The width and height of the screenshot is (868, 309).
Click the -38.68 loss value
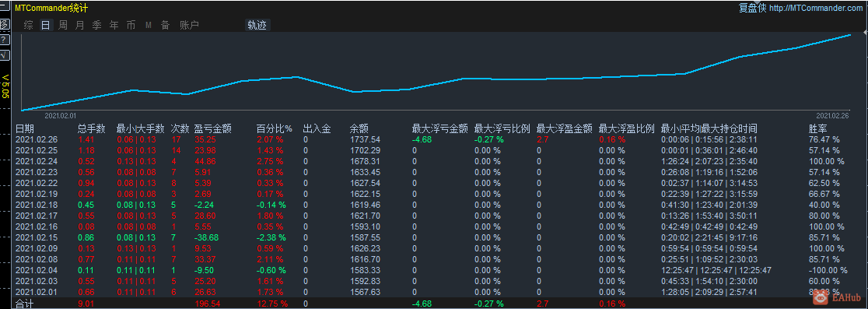207,237
